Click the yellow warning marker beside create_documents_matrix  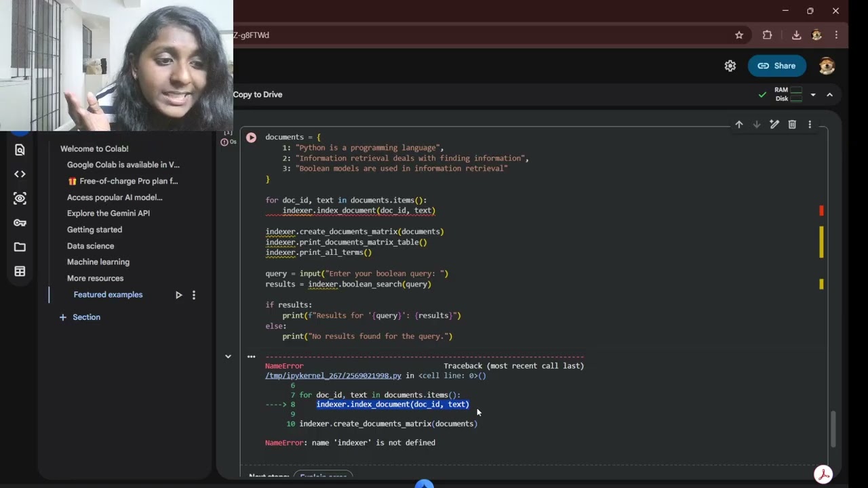[x=821, y=241]
